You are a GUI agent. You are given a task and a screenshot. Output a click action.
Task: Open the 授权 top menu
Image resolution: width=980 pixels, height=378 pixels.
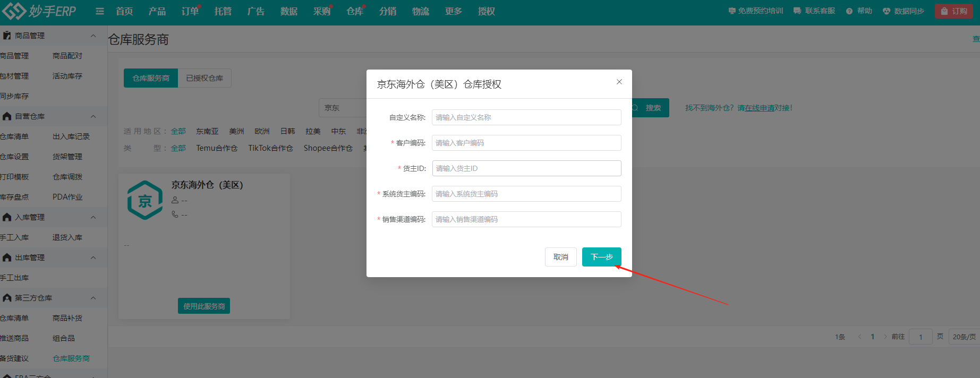click(487, 11)
